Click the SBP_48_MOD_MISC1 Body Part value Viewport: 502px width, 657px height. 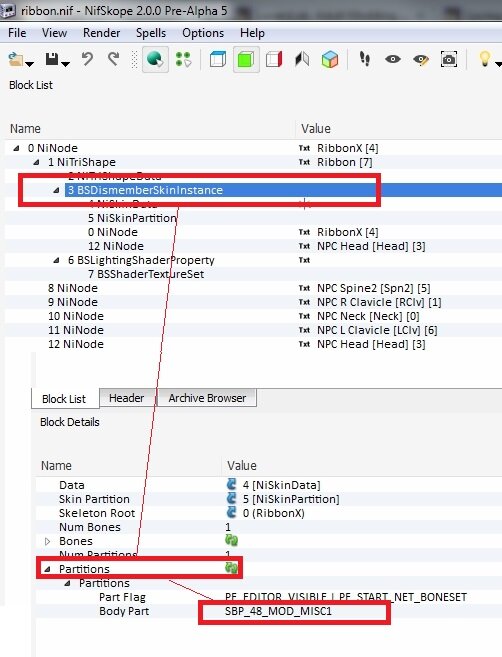tap(278, 611)
